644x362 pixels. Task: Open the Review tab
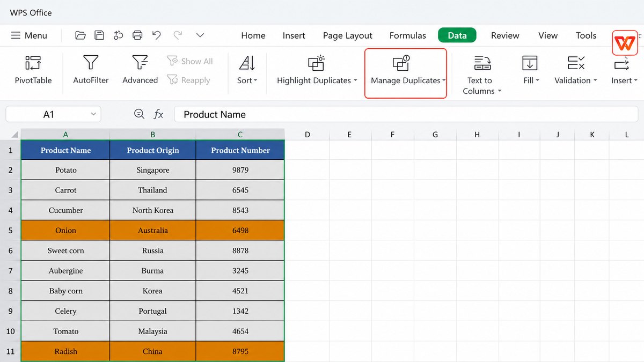(505, 35)
